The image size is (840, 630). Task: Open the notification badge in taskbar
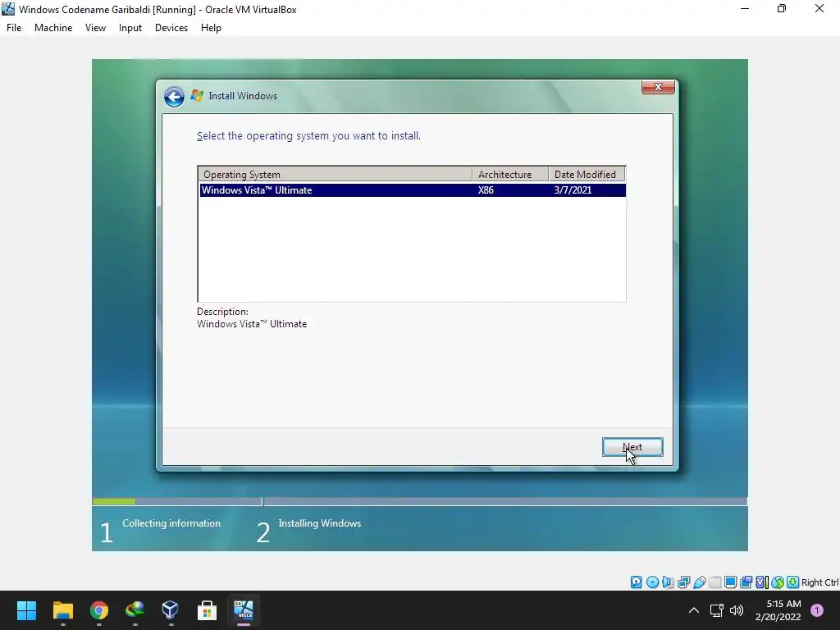(817, 610)
